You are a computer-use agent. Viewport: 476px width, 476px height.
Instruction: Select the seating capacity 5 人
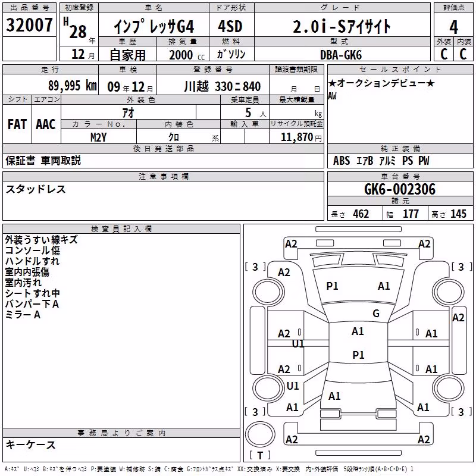coord(256,113)
